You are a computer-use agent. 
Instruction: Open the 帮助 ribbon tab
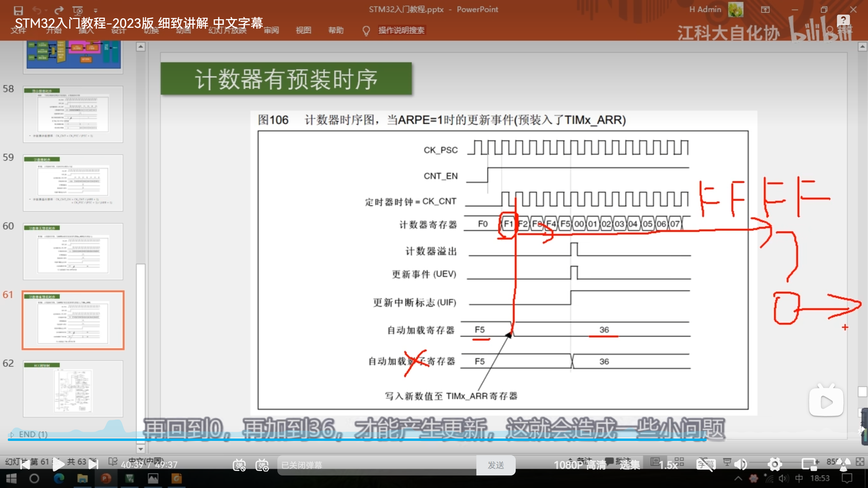336,30
